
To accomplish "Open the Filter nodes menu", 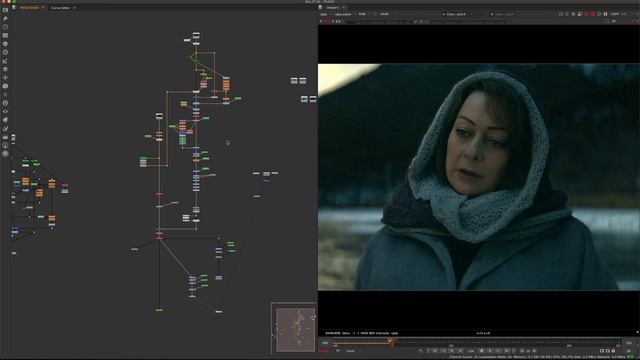I will (x=5, y=52).
